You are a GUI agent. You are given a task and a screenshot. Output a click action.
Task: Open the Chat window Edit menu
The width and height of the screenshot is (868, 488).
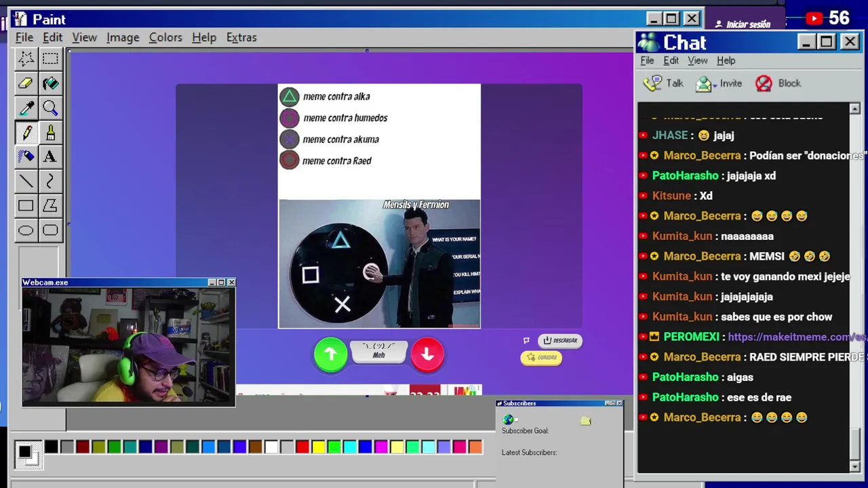point(671,60)
